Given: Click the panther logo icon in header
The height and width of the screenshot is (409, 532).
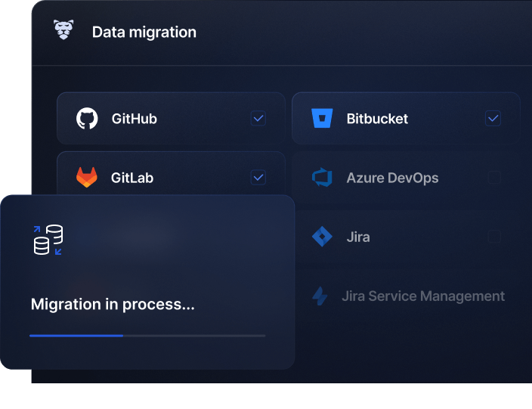Looking at the screenshot, I should click(x=63, y=31).
